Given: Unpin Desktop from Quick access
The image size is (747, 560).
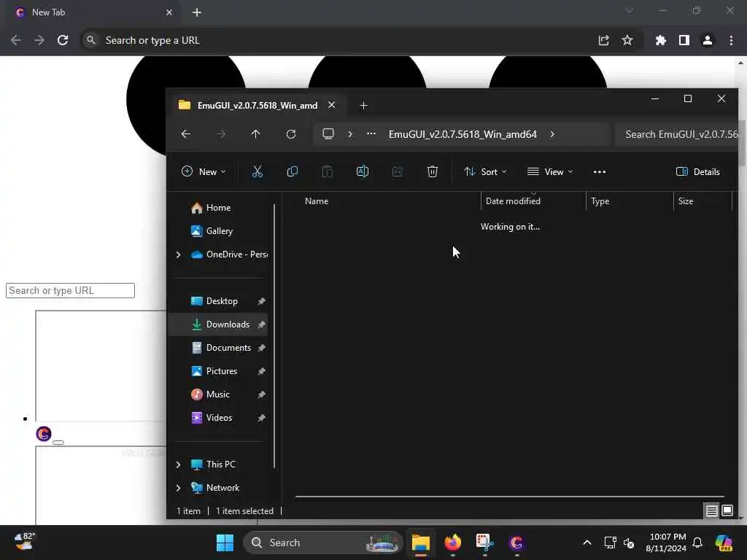Looking at the screenshot, I should 262,301.
